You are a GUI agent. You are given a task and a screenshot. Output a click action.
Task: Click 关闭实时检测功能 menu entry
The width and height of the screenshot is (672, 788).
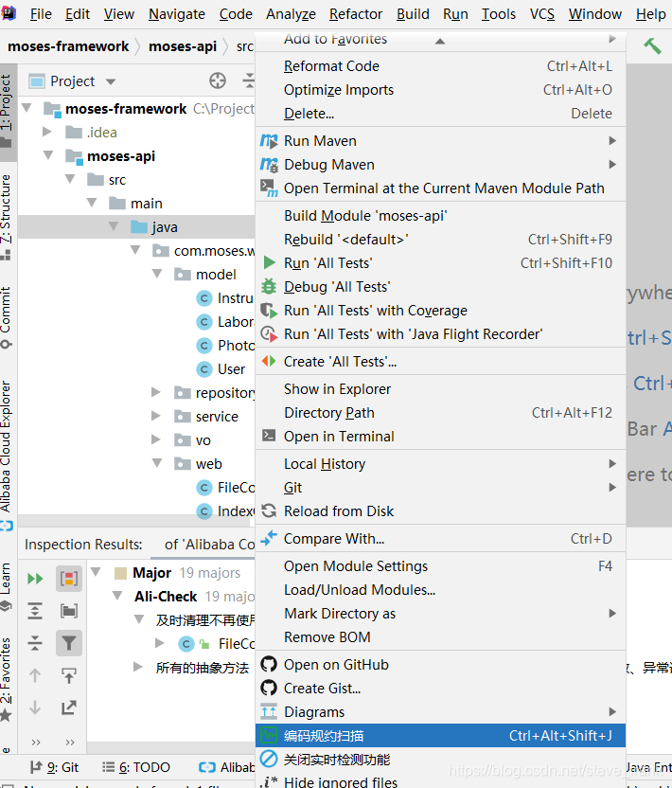[x=440, y=760]
